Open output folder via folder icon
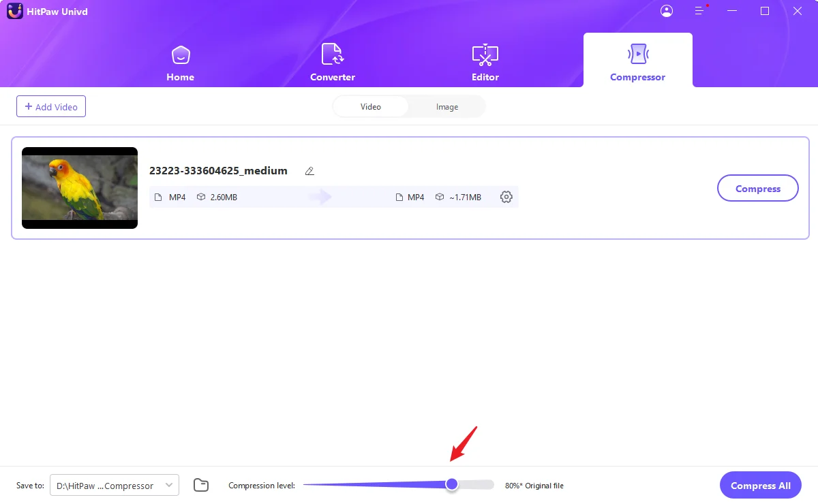Viewport: 818px width, 504px height. coord(200,485)
